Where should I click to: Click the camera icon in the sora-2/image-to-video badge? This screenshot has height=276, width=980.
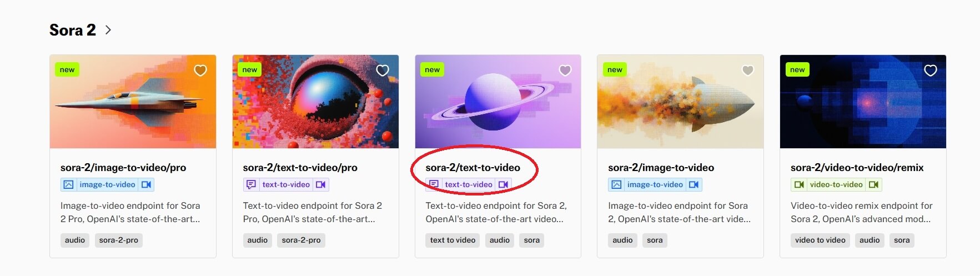(694, 184)
